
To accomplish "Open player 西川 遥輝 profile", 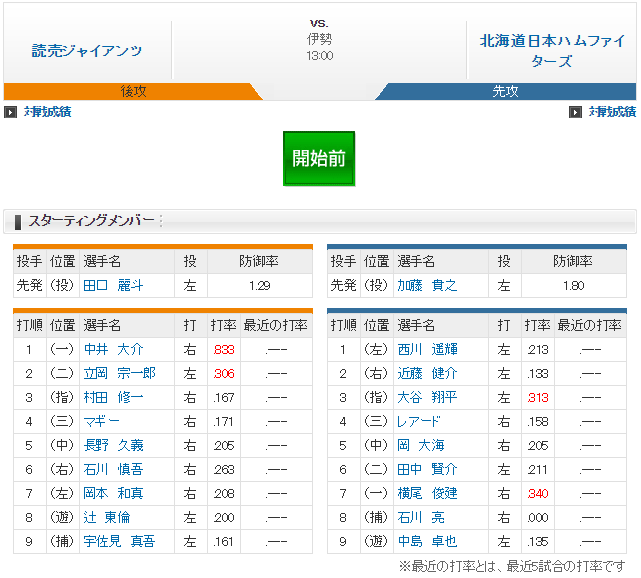I will (x=427, y=349).
